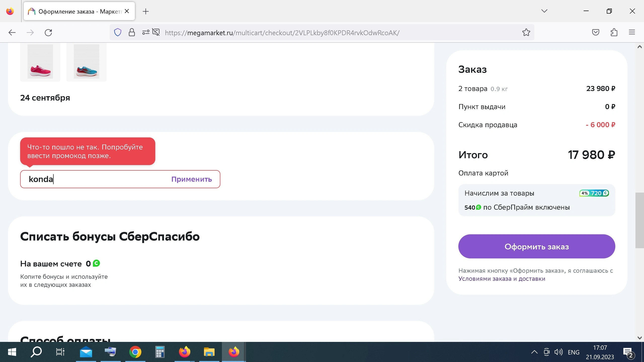Close the Оформление заказа tab

pyautogui.click(x=127, y=11)
